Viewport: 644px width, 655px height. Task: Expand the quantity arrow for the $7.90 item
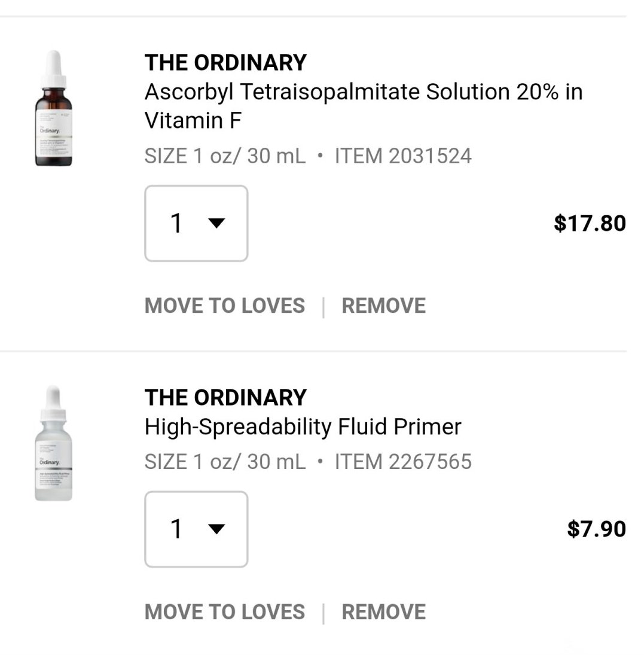point(216,529)
